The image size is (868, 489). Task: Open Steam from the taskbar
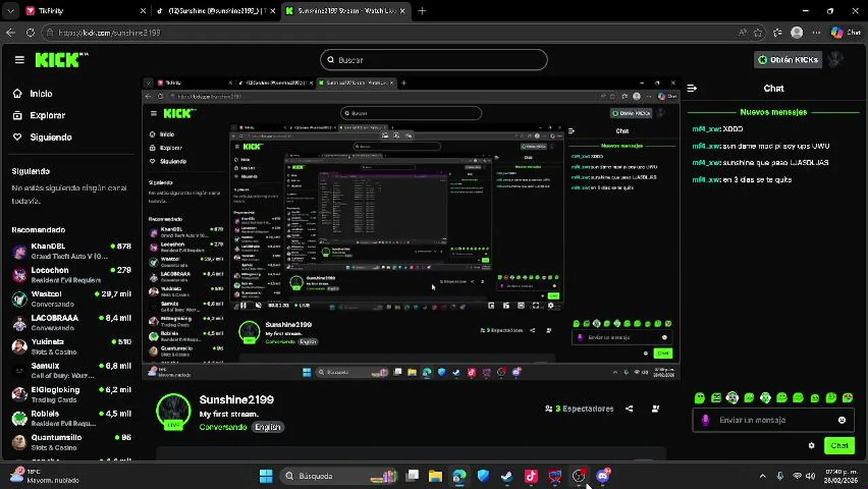(507, 476)
